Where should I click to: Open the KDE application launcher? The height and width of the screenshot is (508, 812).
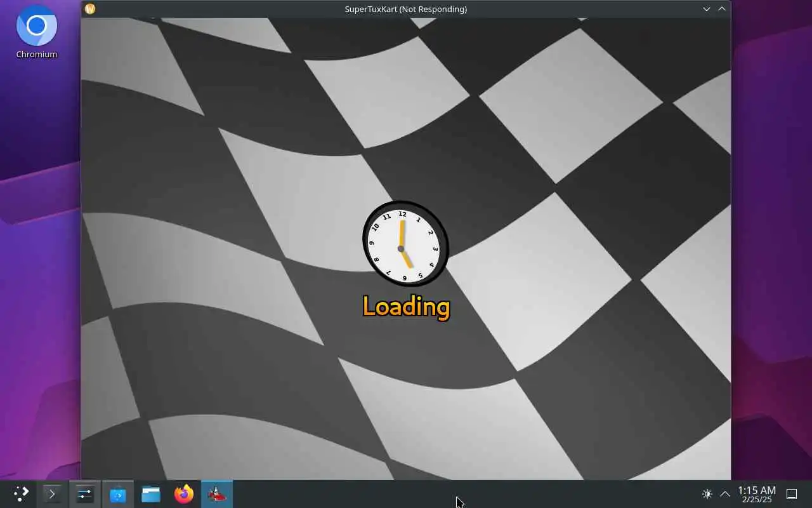point(22,494)
